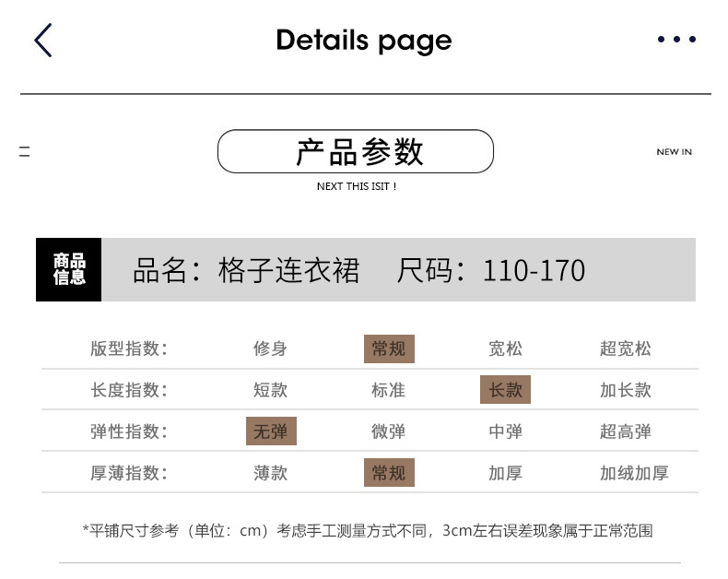This screenshot has width=728, height=579.
Task: Click highlighted 无弹 elasticity option
Action: 270,431
